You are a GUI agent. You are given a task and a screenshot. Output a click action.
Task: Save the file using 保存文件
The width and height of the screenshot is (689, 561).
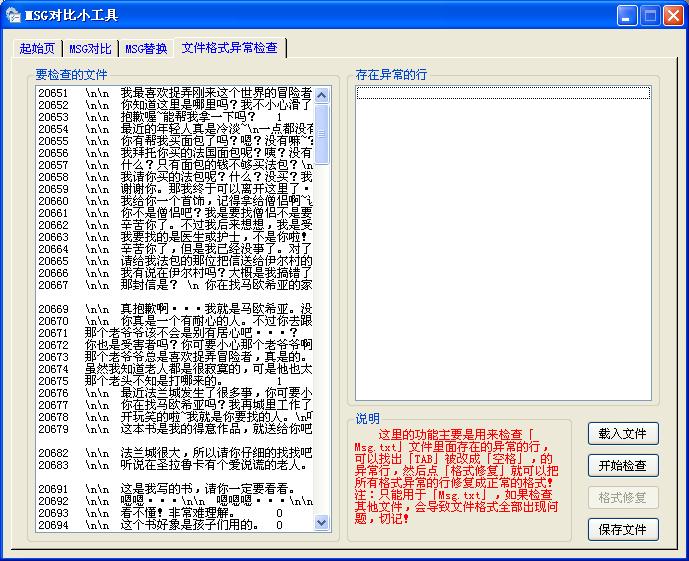tap(622, 530)
